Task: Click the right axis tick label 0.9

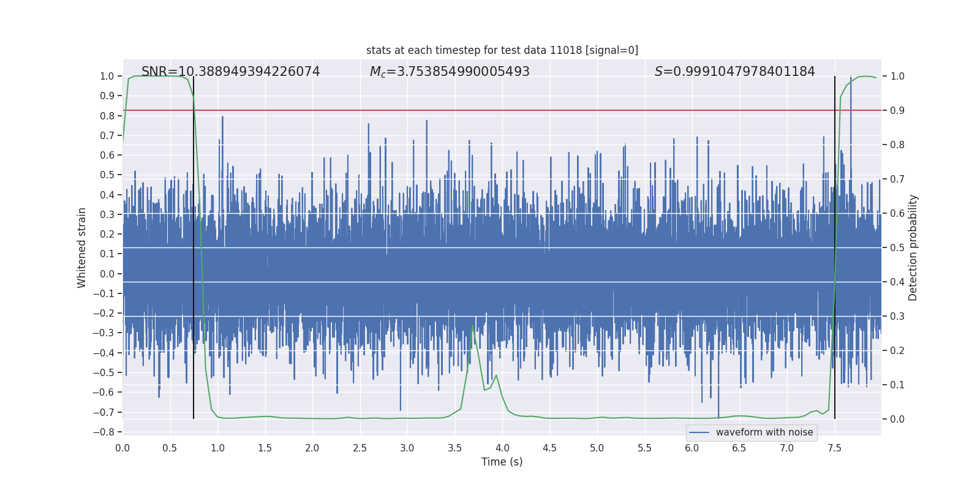Action: coord(897,110)
